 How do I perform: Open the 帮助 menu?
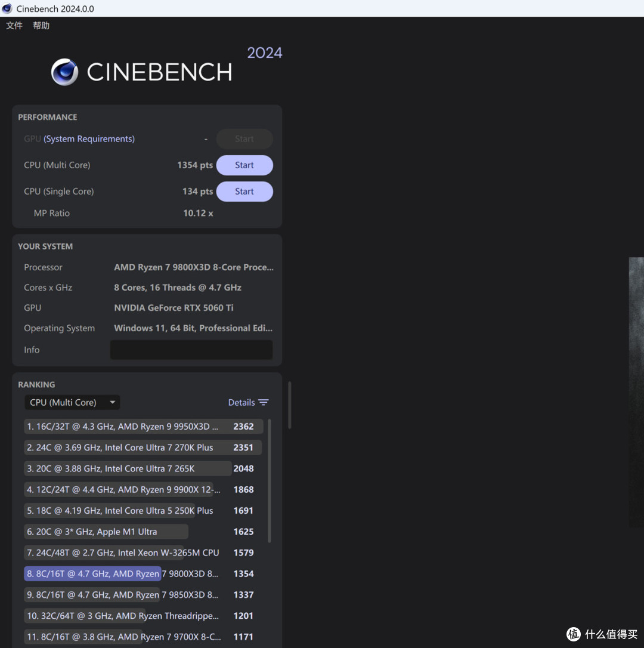click(41, 26)
